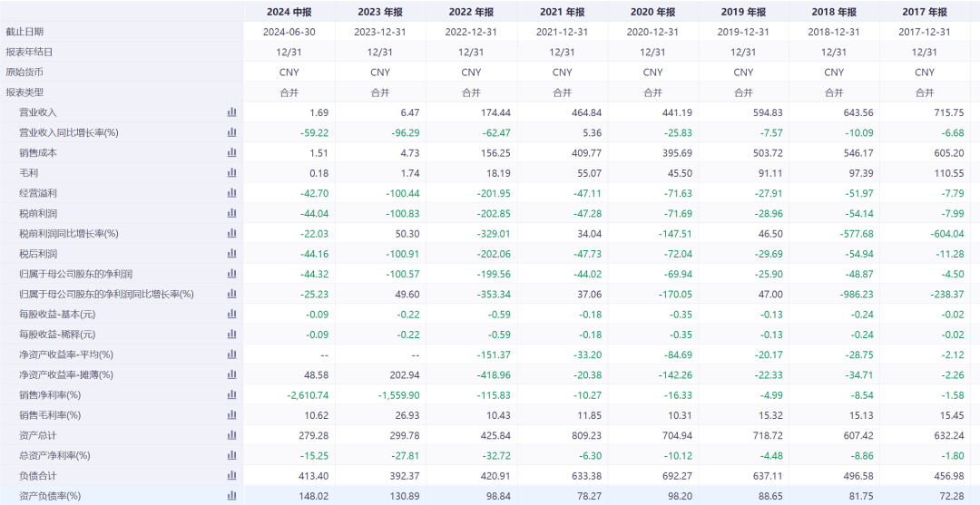Image resolution: width=980 pixels, height=505 pixels.
Task: Click the chart icon for 资产负债率(%)
Action: point(231,496)
